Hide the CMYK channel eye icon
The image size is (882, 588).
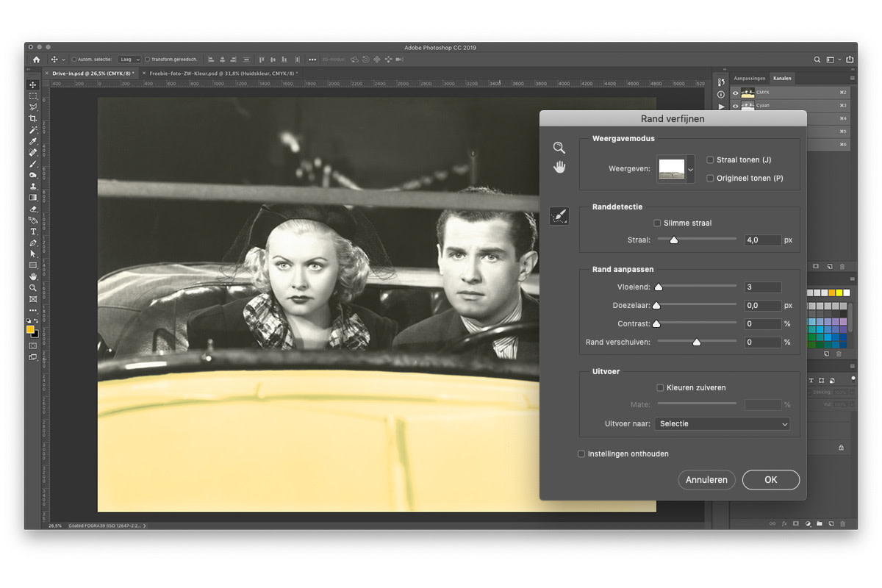736,93
